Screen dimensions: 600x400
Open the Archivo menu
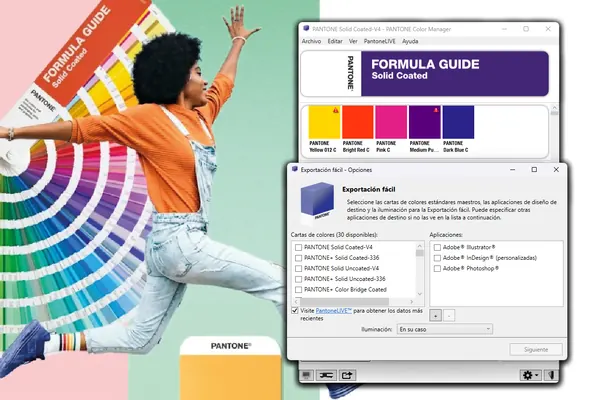pyautogui.click(x=311, y=41)
